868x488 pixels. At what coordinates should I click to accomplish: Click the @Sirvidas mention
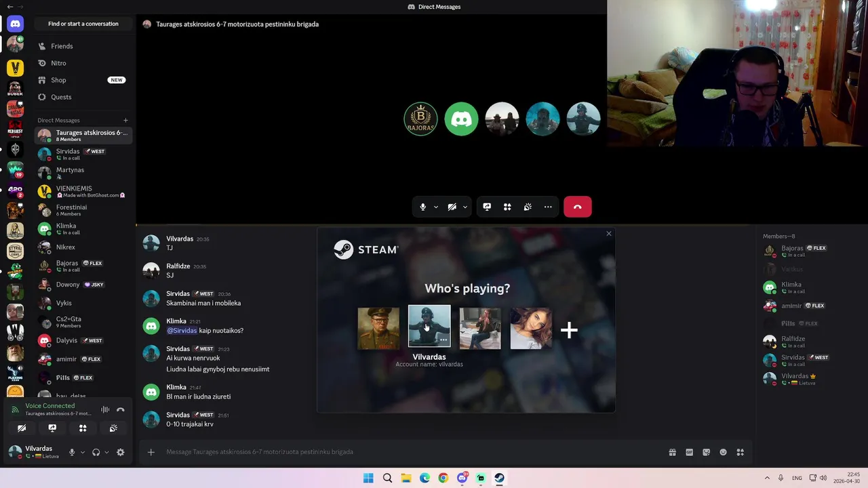182,331
